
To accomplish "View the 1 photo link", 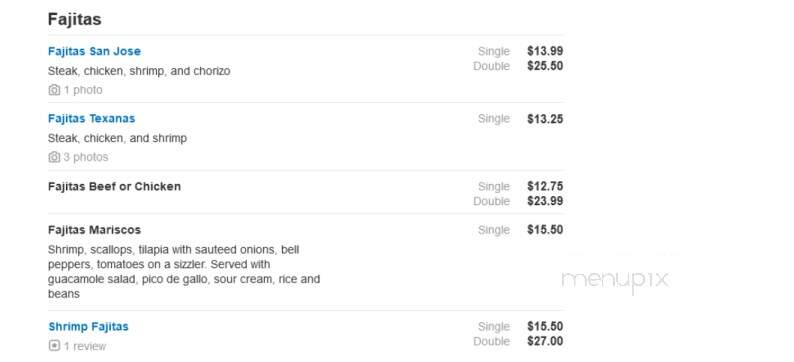I will (x=83, y=90).
